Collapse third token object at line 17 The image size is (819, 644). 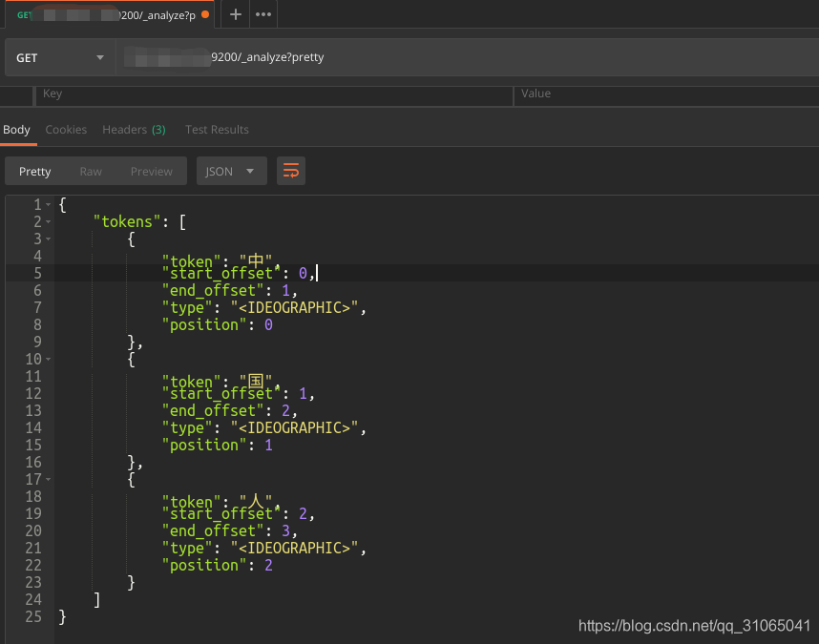click(x=48, y=479)
